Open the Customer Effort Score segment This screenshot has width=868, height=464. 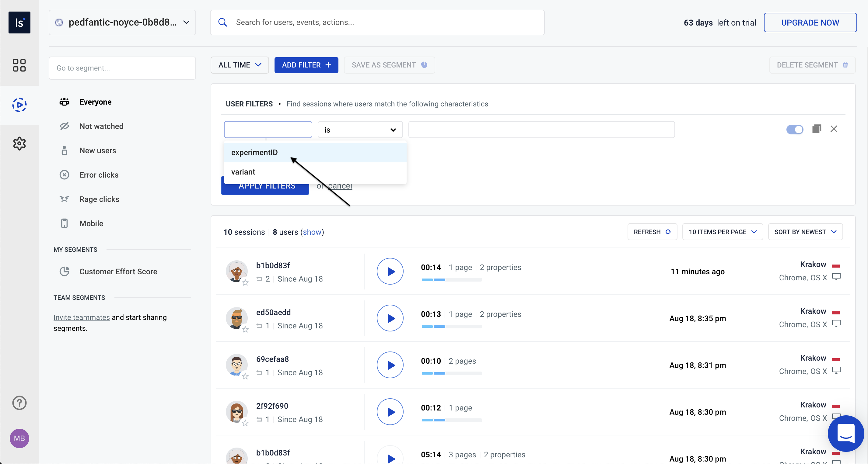click(x=119, y=272)
